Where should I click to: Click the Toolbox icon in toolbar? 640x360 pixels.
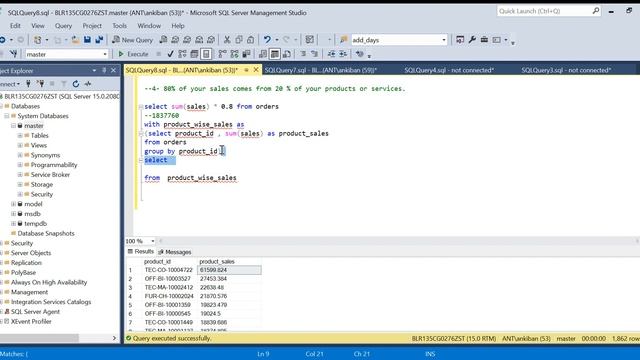(x=484, y=40)
